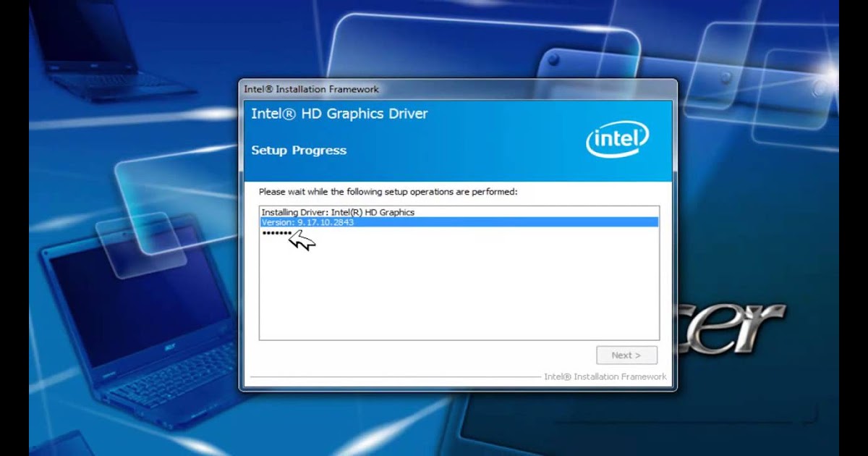Click the disabled Next > button

pyautogui.click(x=626, y=355)
